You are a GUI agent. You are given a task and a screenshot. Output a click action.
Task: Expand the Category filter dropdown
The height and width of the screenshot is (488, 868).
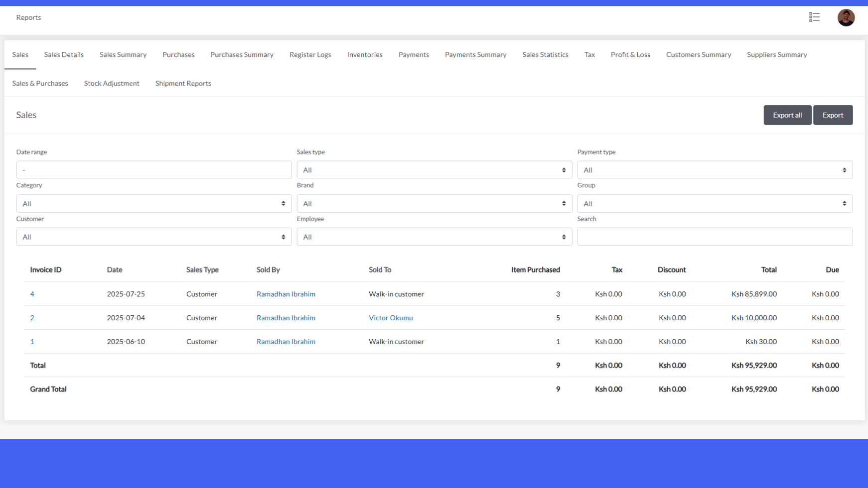coord(153,204)
